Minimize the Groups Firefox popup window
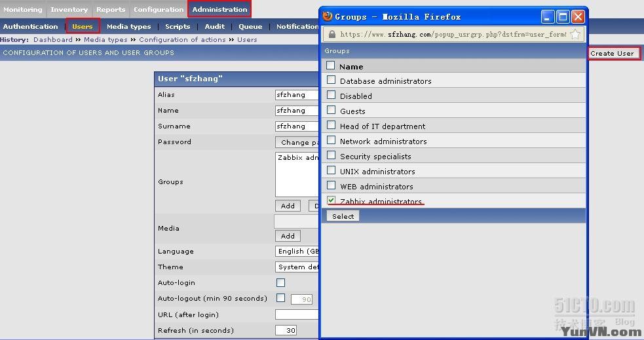Image resolution: width=644 pixels, height=340 pixels. pyautogui.click(x=548, y=17)
